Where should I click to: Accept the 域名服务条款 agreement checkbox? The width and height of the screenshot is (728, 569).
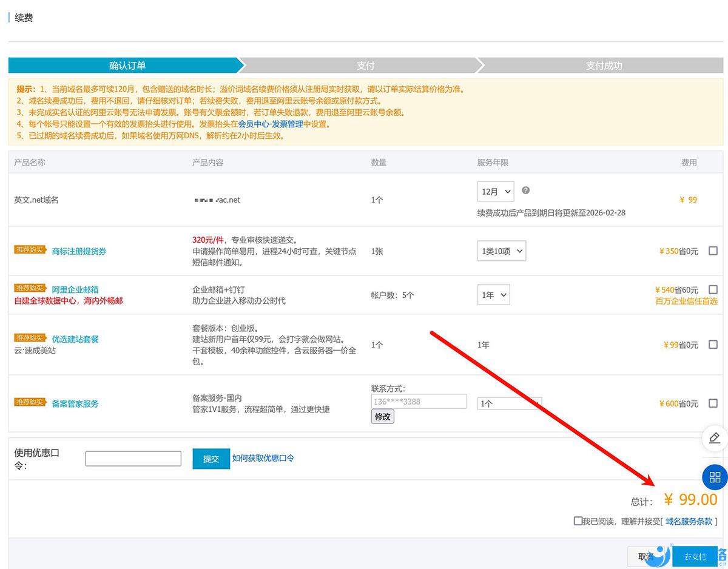pyautogui.click(x=578, y=521)
